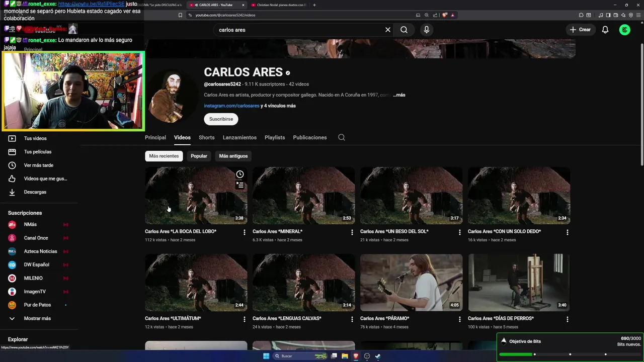Viewport: 644px width, 362px height.
Task: Open the Publicaciones channel tab
Action: coord(310,137)
